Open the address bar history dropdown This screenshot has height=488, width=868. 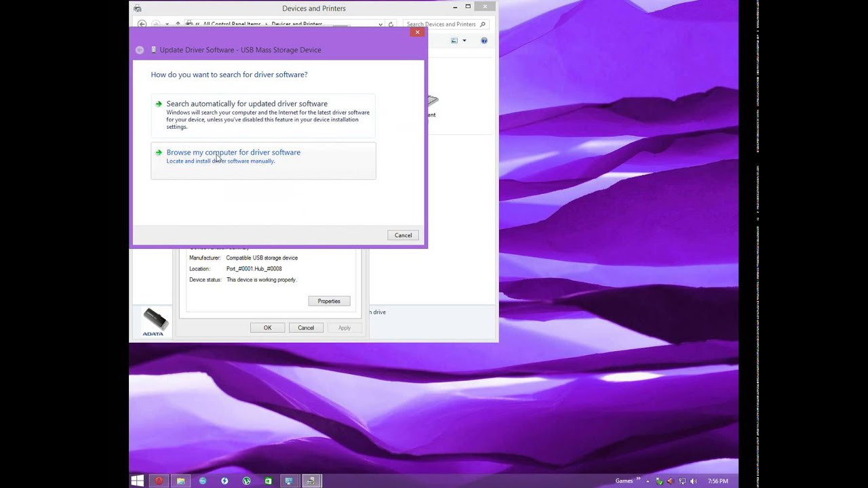coord(380,24)
